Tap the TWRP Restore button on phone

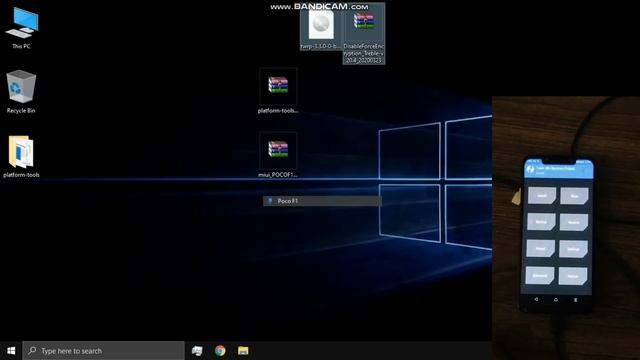point(574,222)
